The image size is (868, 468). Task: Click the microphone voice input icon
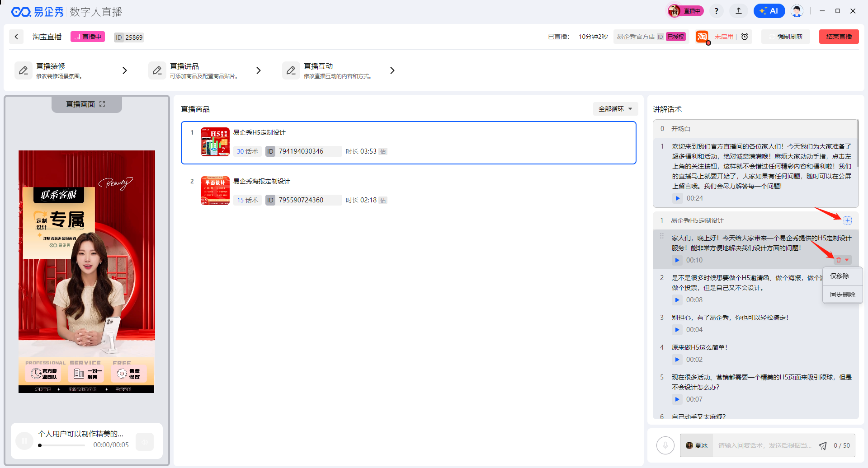tap(665, 445)
